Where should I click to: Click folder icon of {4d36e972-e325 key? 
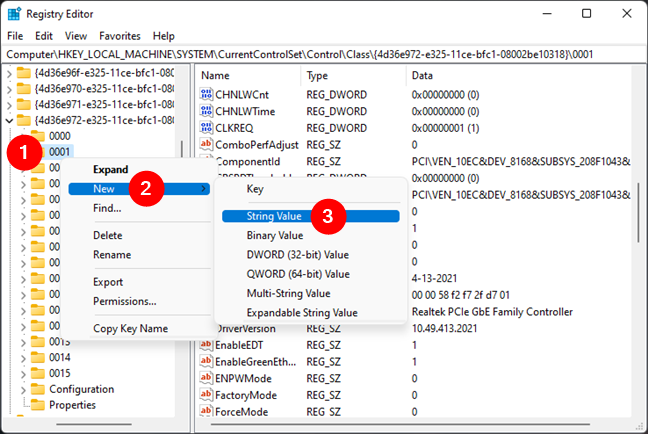[24, 120]
